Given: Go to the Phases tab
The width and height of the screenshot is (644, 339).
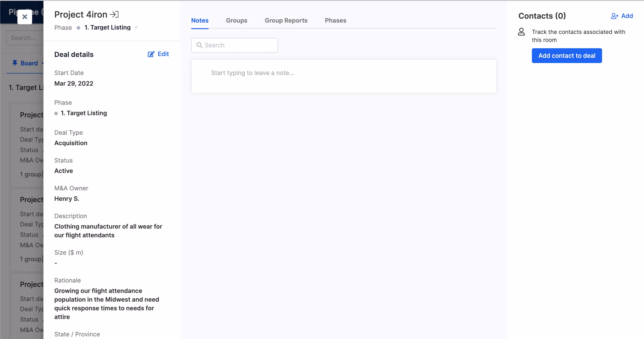Looking at the screenshot, I should point(335,20).
